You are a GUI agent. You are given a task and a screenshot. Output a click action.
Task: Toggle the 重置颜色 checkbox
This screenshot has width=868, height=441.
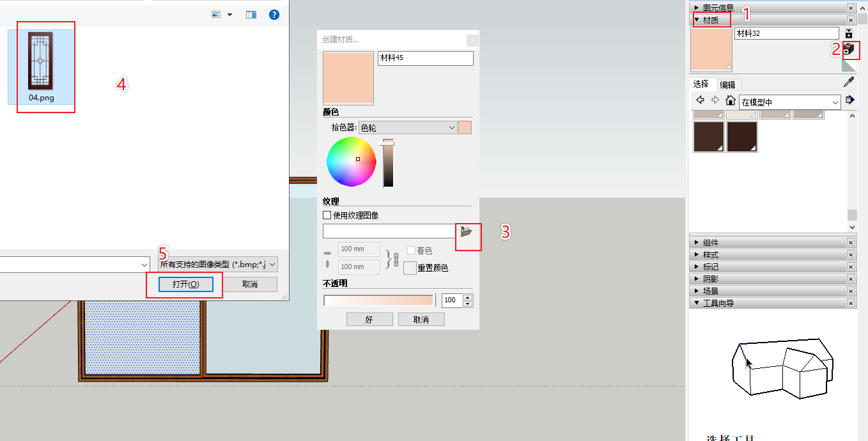pyautogui.click(x=409, y=268)
